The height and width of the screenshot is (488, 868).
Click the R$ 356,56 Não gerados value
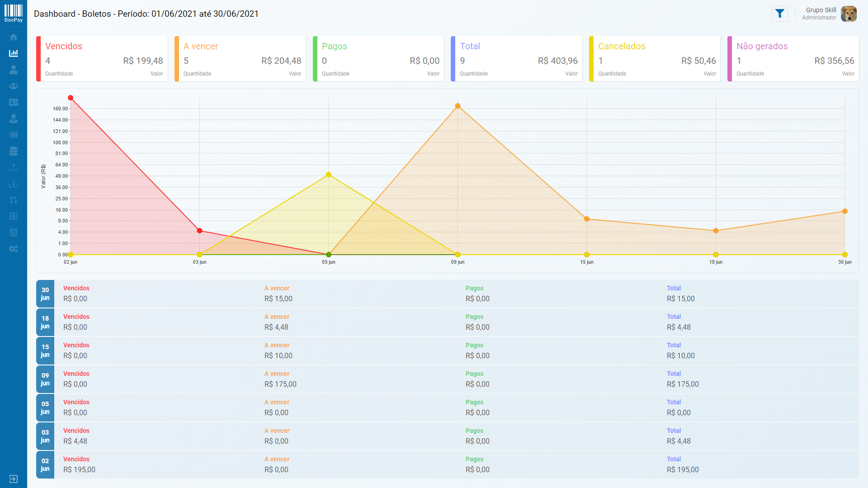click(x=834, y=61)
